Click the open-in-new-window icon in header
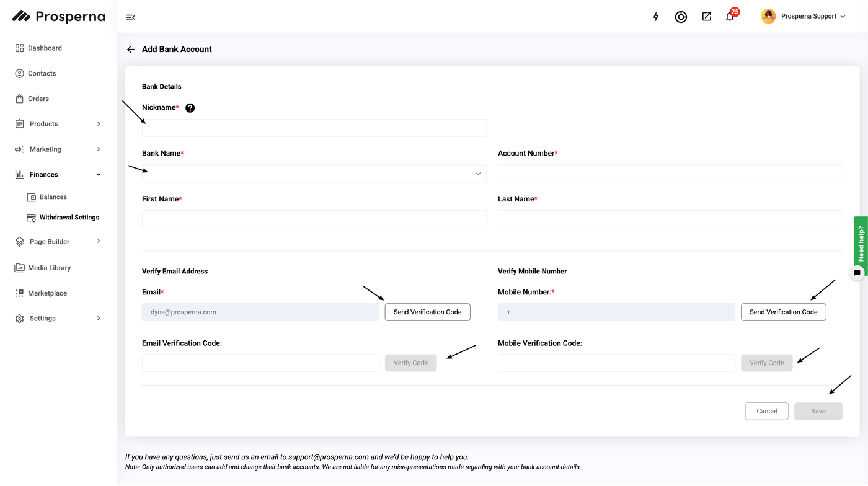Screen dimensions: 868x486 tap(706, 17)
